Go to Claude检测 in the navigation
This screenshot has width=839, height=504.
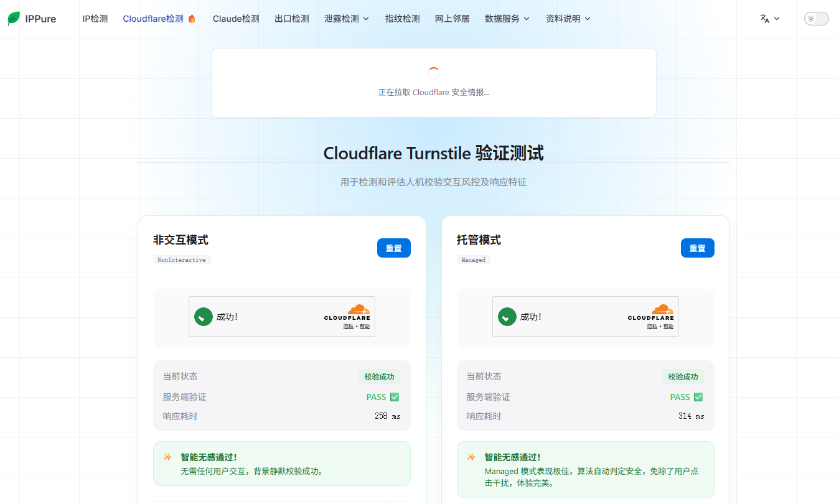click(x=236, y=19)
